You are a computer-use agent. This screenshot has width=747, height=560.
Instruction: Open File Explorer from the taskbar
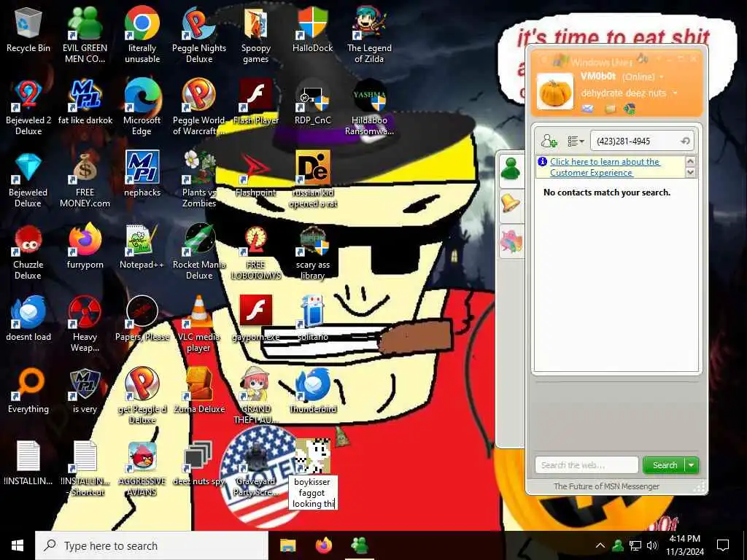[287, 545]
